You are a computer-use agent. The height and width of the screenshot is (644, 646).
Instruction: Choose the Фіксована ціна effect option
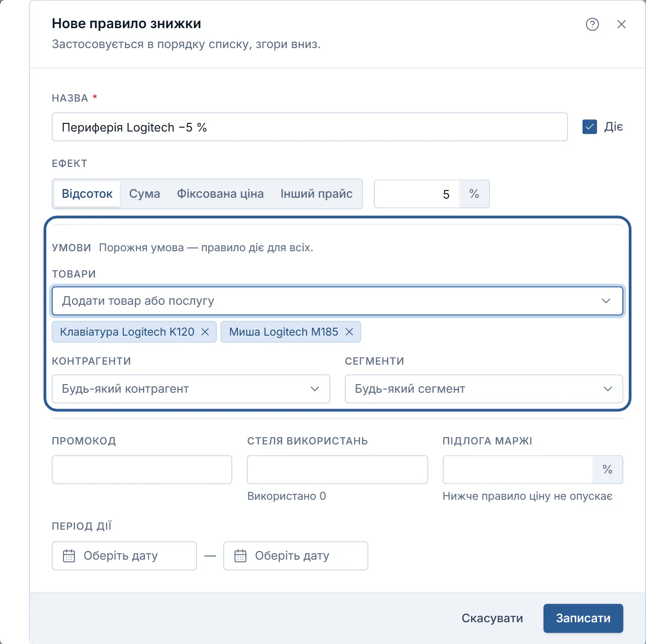[x=220, y=194]
